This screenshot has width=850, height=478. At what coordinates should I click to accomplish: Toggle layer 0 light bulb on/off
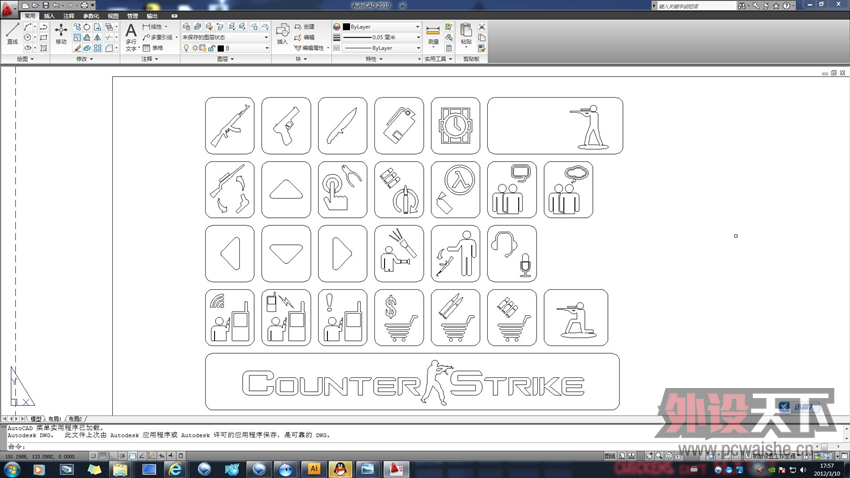point(186,48)
